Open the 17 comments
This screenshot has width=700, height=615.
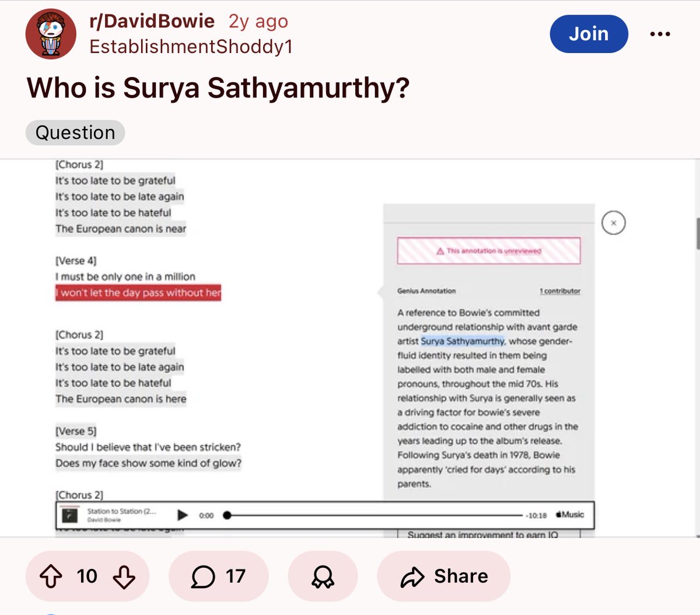(219, 576)
